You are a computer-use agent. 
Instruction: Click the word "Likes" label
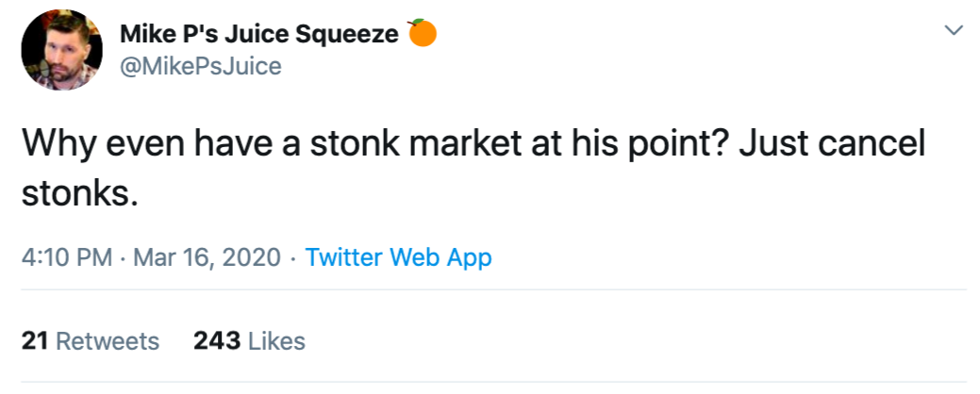276,340
